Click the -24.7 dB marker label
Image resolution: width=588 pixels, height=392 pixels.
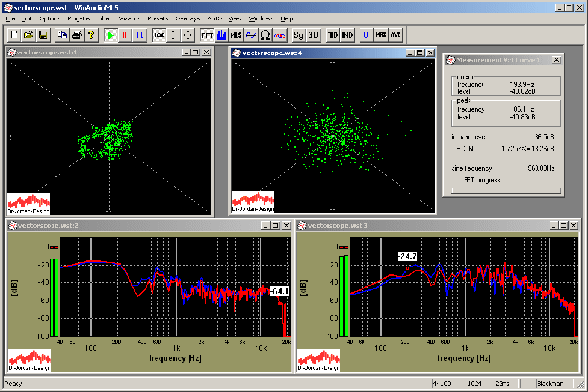click(x=405, y=256)
